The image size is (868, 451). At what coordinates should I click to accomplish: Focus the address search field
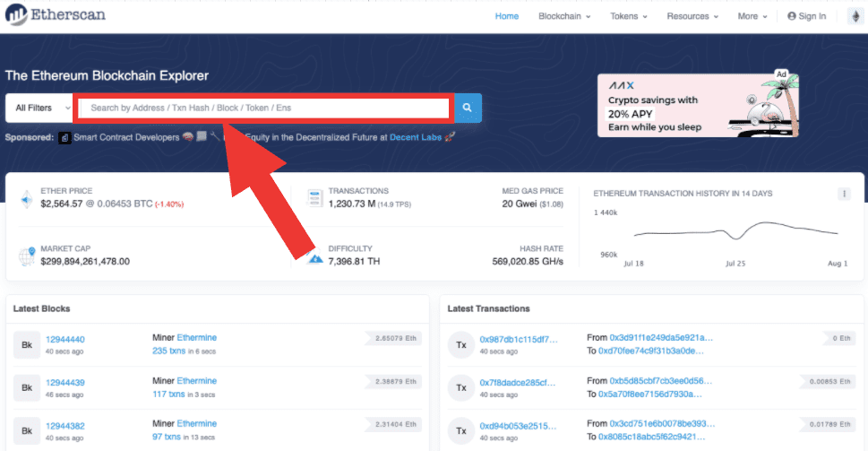click(x=264, y=108)
